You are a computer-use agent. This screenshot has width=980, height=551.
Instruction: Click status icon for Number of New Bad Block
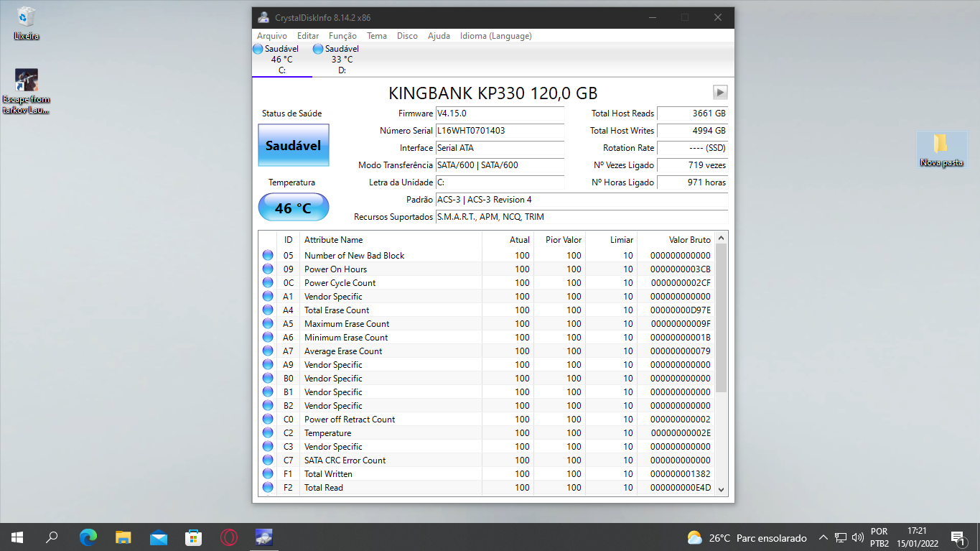[x=268, y=255]
